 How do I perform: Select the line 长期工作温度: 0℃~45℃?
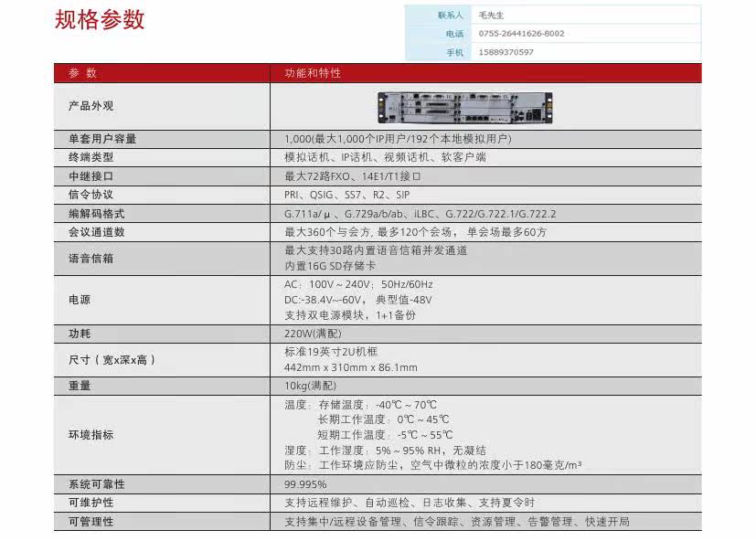383,420
